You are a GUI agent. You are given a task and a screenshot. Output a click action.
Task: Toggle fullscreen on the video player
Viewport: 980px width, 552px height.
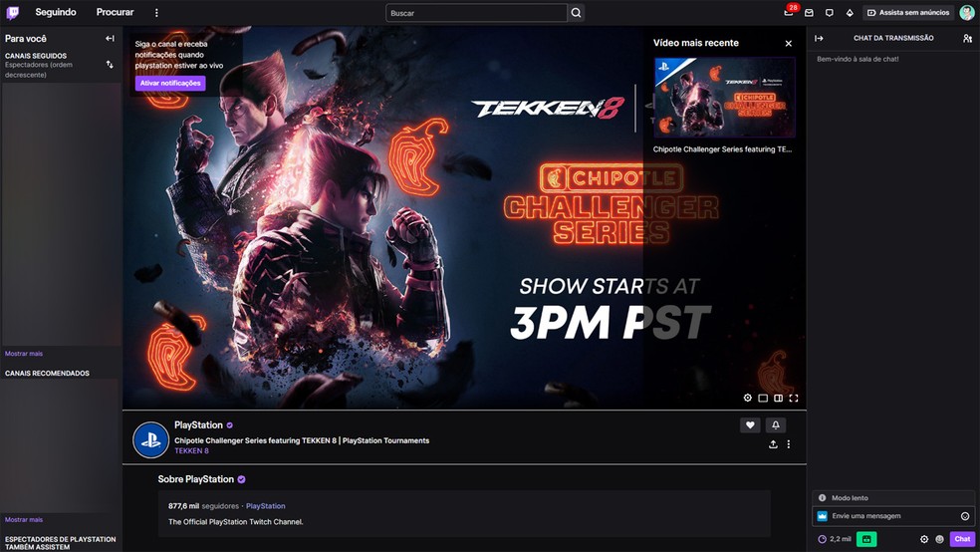(x=794, y=398)
